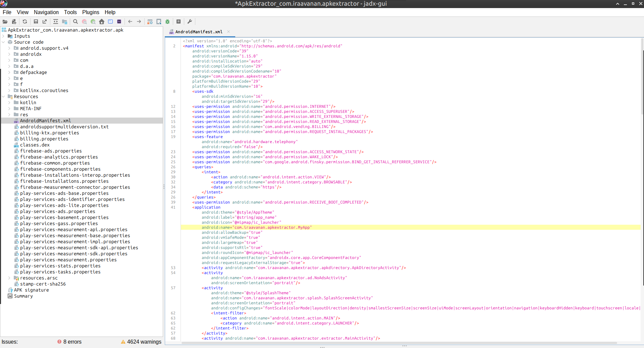This screenshot has height=348, width=644.
Task: Toggle flattened package view
Action: point(64,21)
